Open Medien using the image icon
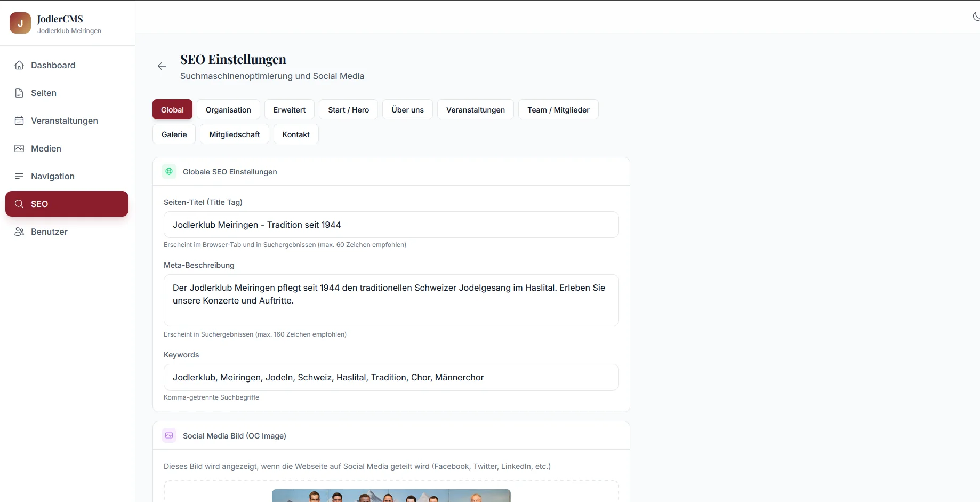This screenshot has height=502, width=980. click(x=19, y=148)
